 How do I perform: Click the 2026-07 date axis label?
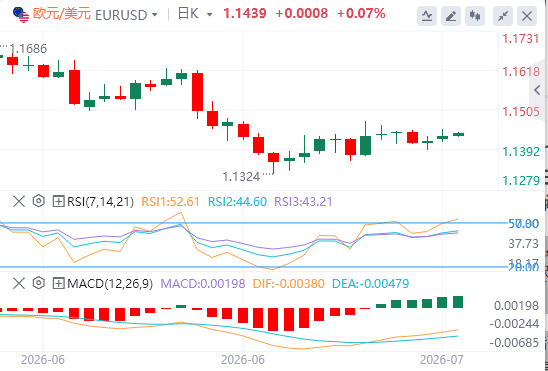(442, 359)
